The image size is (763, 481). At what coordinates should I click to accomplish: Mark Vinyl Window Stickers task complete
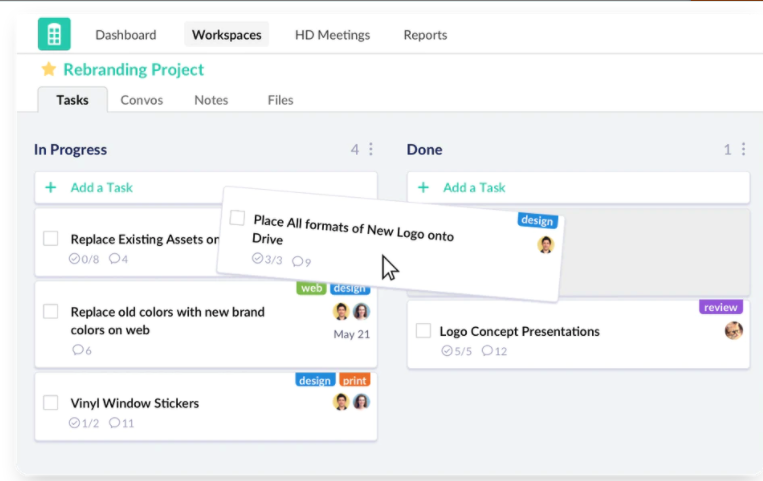click(51, 403)
